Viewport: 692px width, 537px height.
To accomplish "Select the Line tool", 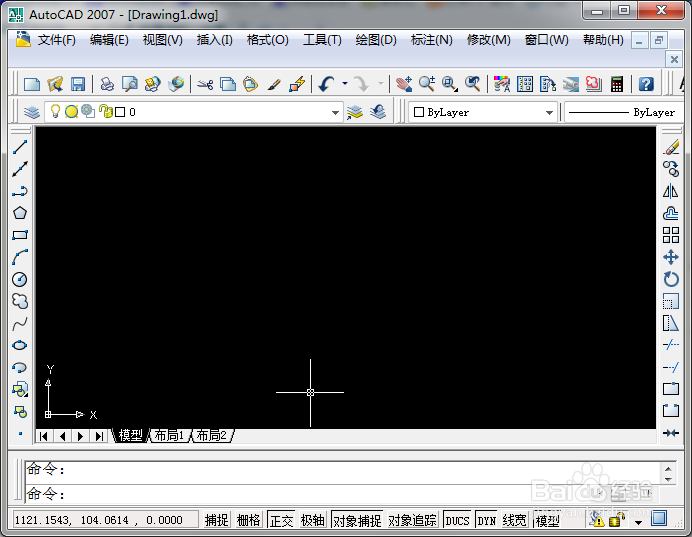I will click(20, 147).
